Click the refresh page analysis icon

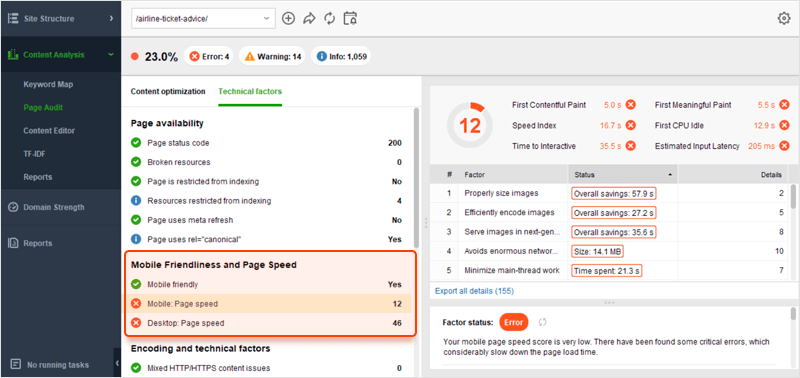point(330,19)
